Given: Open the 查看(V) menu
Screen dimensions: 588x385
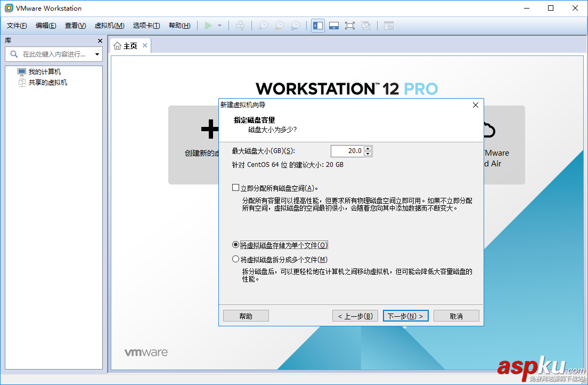Looking at the screenshot, I should [76, 26].
